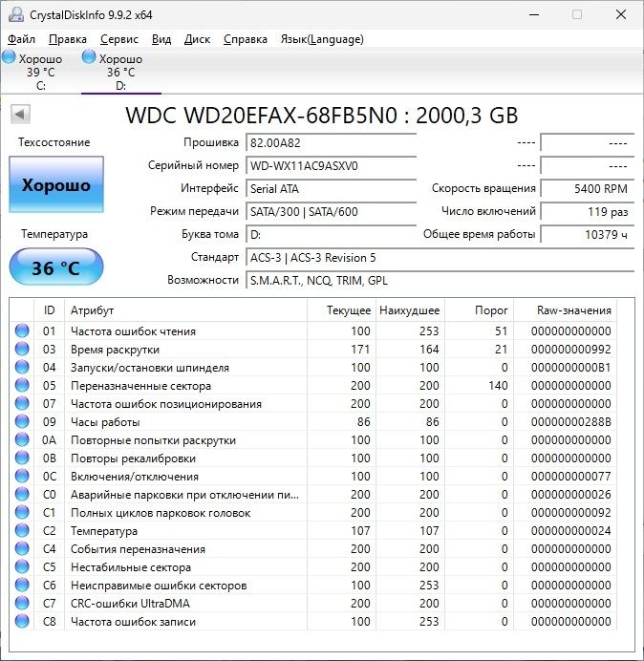Click status icon for События переназначения

point(22,548)
